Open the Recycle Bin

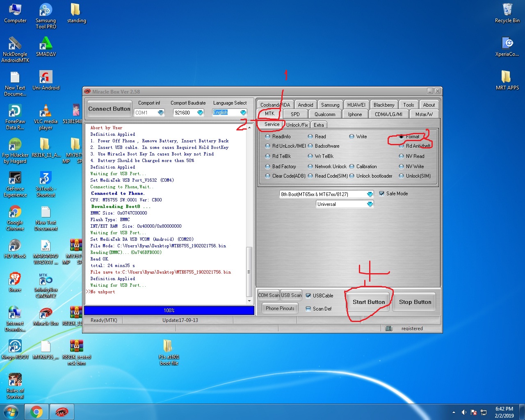[x=507, y=13]
